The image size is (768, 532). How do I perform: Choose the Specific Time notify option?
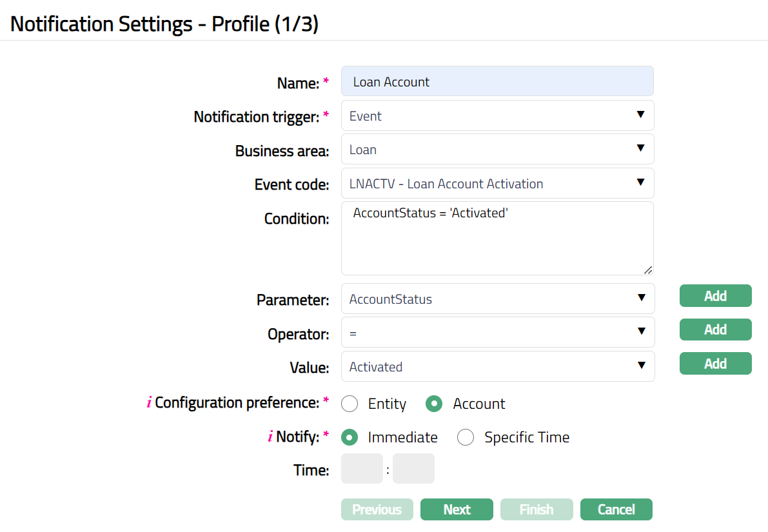(x=466, y=438)
